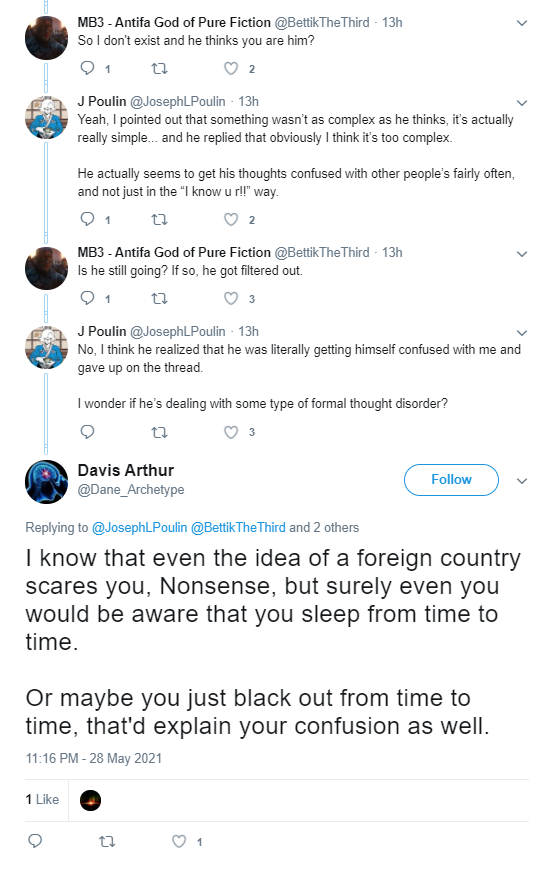The height and width of the screenshot is (870, 545).
Task: Retweet the Davis Arthur main tweet
Action: point(107,842)
